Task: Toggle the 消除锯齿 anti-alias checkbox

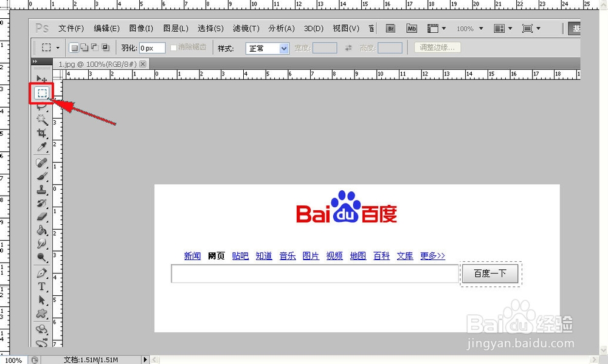Action: 173,47
